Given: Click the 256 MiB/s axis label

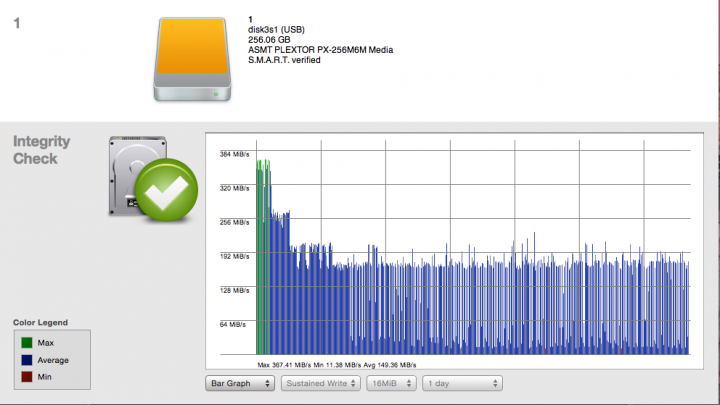Looking at the screenshot, I should pos(234,222).
